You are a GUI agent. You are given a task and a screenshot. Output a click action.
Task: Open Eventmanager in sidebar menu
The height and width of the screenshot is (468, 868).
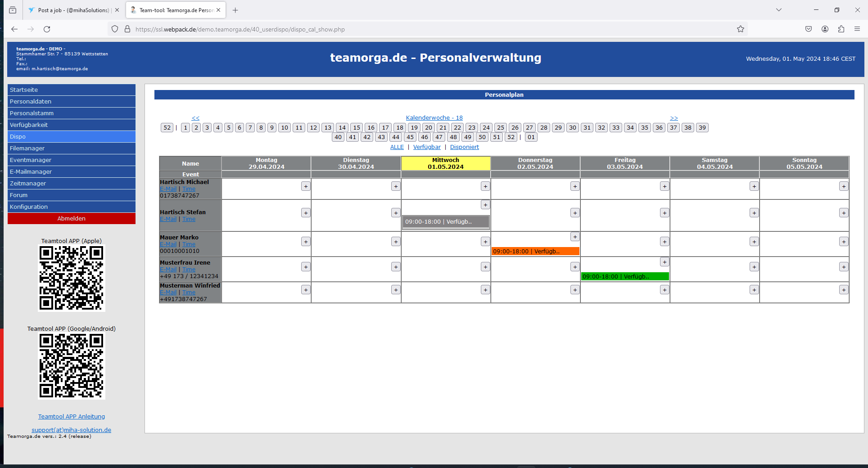pos(71,160)
